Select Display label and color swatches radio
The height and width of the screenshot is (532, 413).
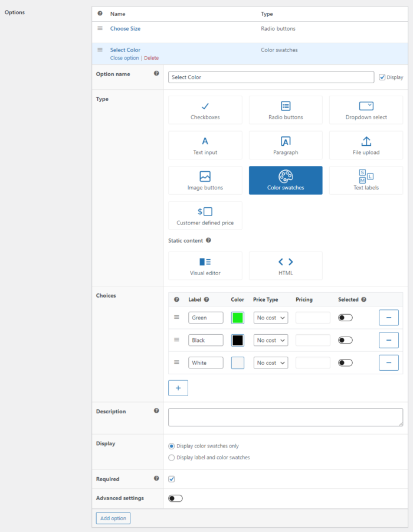click(172, 458)
